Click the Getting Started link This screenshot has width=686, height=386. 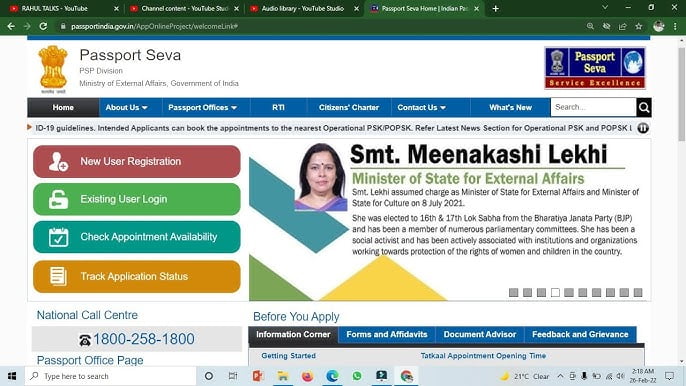pos(288,356)
